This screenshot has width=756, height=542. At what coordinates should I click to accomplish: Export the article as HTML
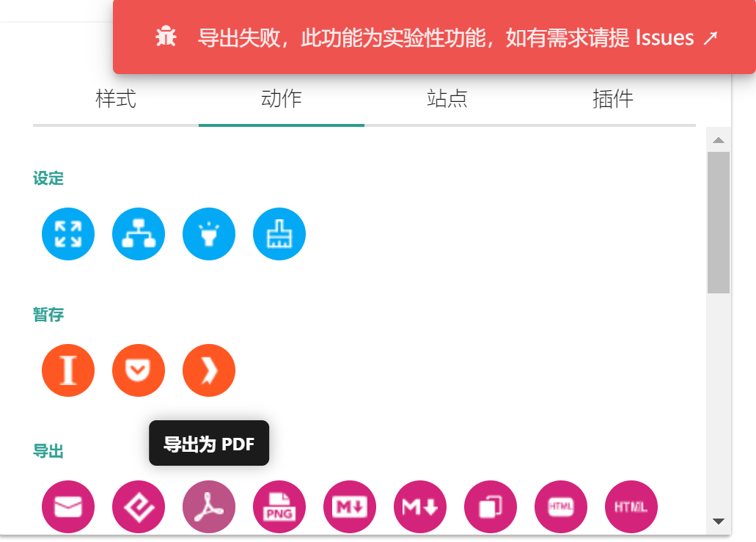point(561,506)
